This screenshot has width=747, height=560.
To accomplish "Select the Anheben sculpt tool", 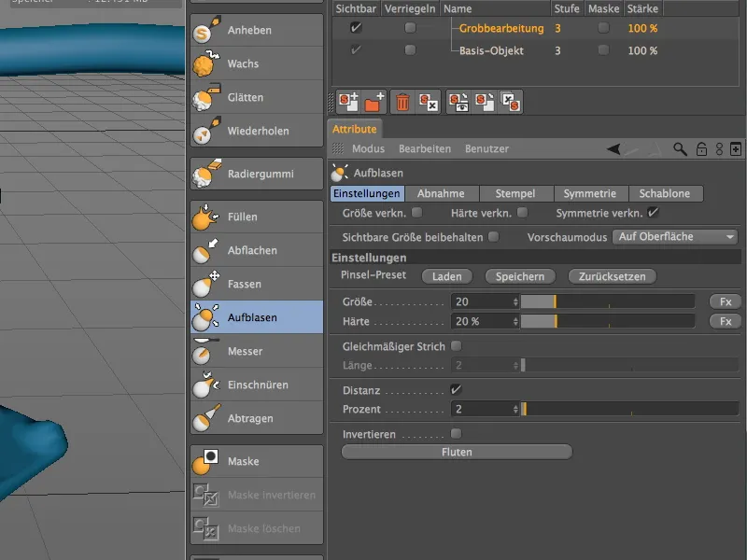I will [x=256, y=30].
